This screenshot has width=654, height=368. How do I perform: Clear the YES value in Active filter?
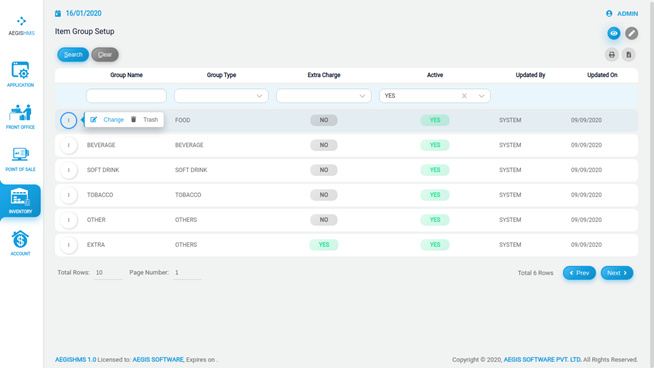click(464, 96)
